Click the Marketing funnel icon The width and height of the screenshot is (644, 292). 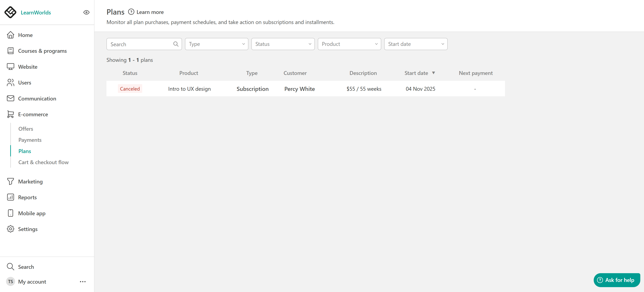click(11, 181)
